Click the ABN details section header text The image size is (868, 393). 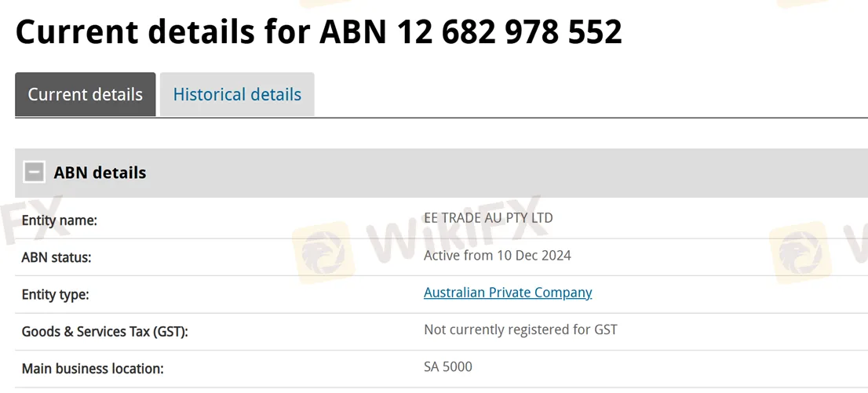click(x=100, y=173)
